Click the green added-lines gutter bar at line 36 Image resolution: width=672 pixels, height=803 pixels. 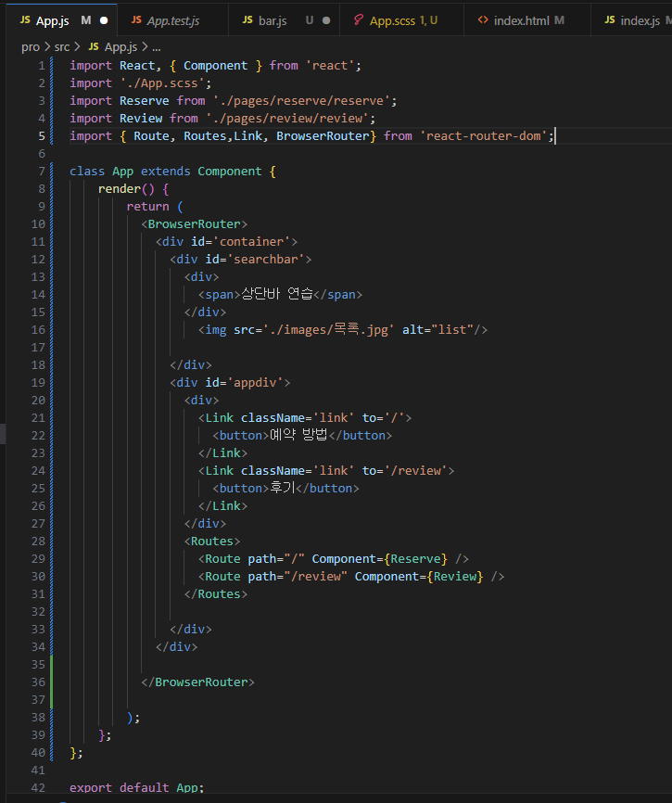[x=52, y=682]
